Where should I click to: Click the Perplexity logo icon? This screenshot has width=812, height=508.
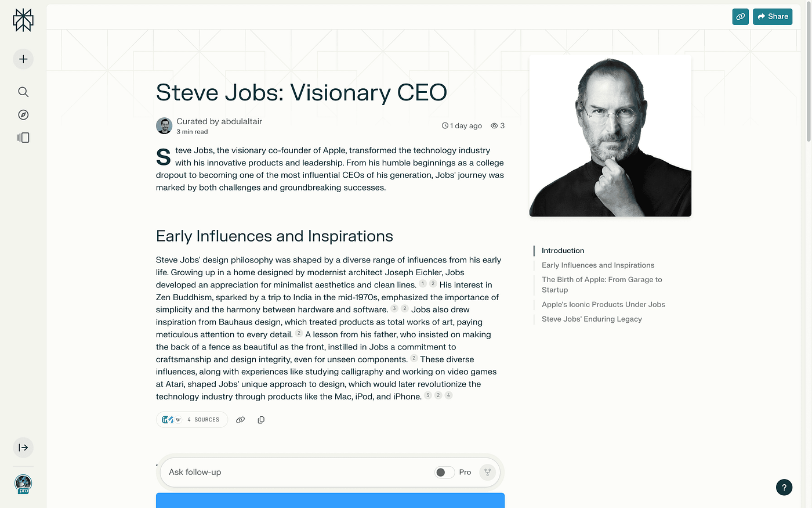pyautogui.click(x=23, y=20)
